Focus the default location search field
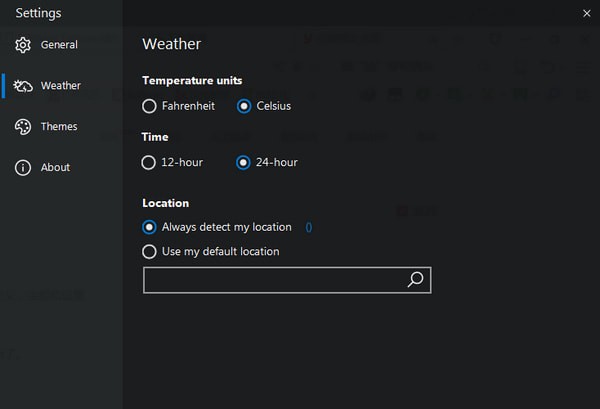Image resolution: width=600 pixels, height=409 pixels. tap(273, 280)
